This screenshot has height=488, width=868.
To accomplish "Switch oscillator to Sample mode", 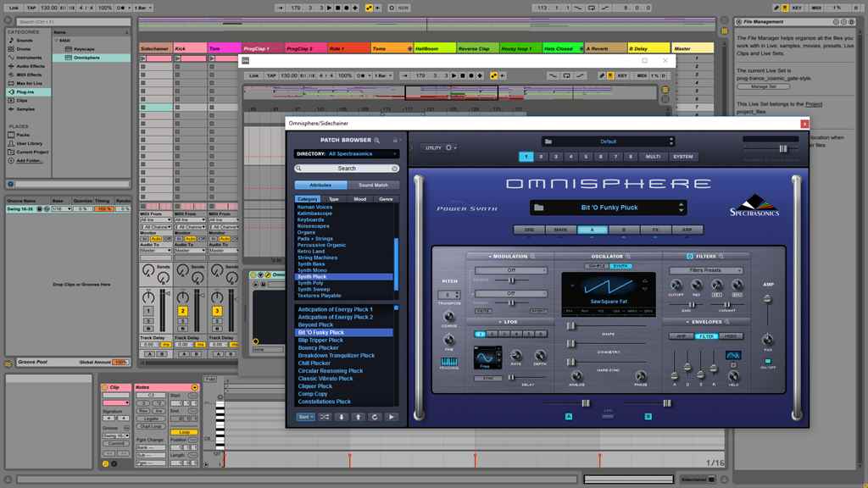I will point(597,266).
